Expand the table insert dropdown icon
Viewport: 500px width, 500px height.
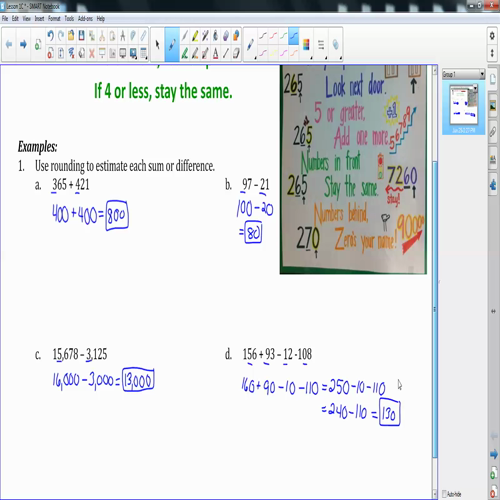(147, 58)
